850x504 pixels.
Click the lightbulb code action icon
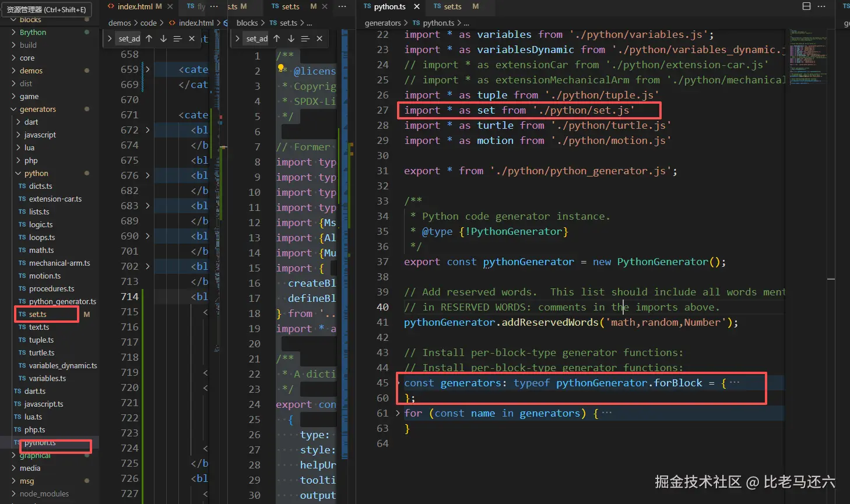pyautogui.click(x=281, y=68)
